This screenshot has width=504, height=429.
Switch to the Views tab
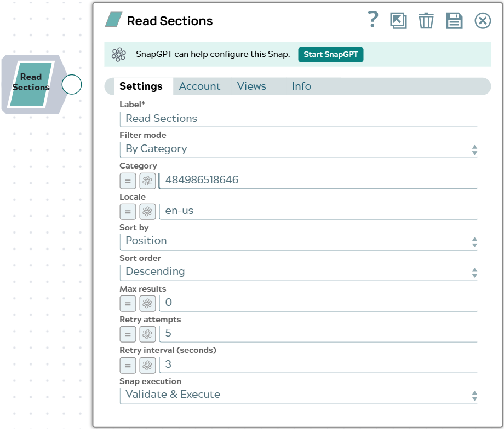coord(251,86)
